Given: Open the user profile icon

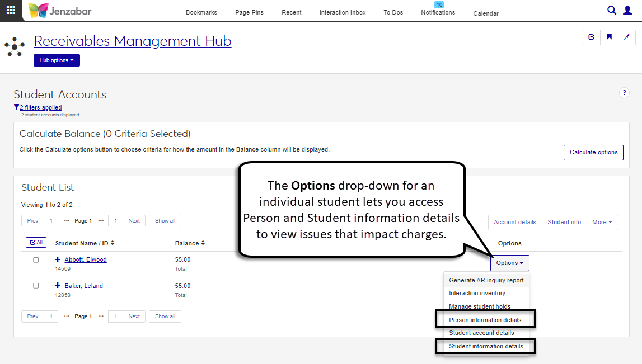Looking at the screenshot, I should (627, 10).
